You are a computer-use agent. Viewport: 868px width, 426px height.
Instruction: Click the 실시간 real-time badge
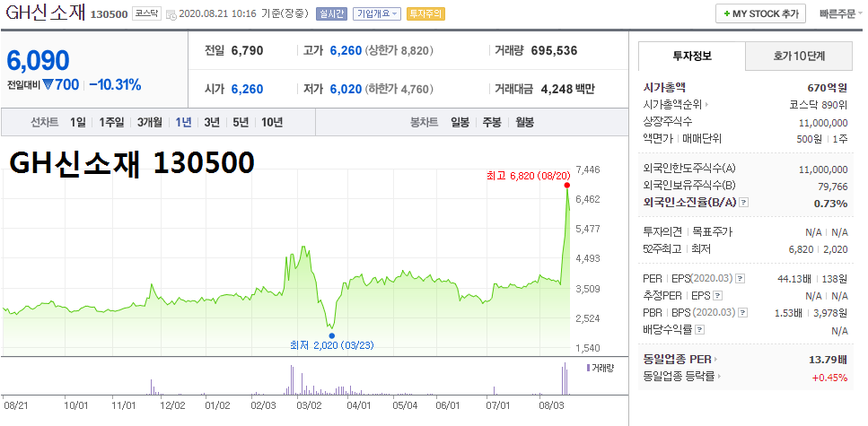(331, 13)
